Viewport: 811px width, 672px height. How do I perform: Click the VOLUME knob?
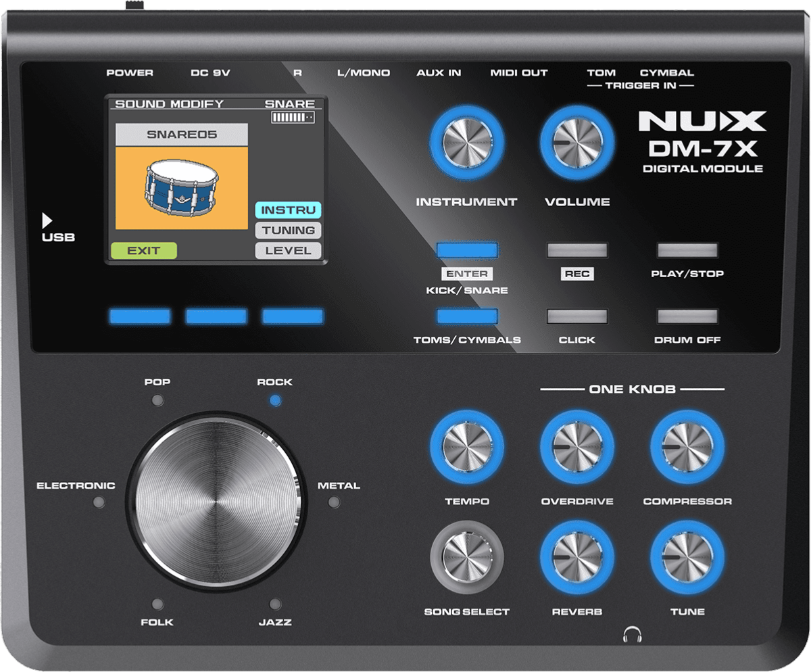[576, 143]
